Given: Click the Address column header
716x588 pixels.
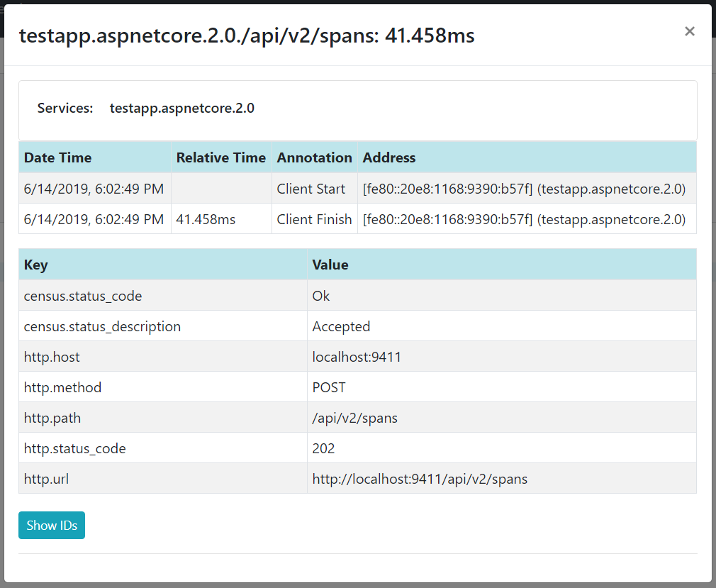Looking at the screenshot, I should tap(388, 157).
